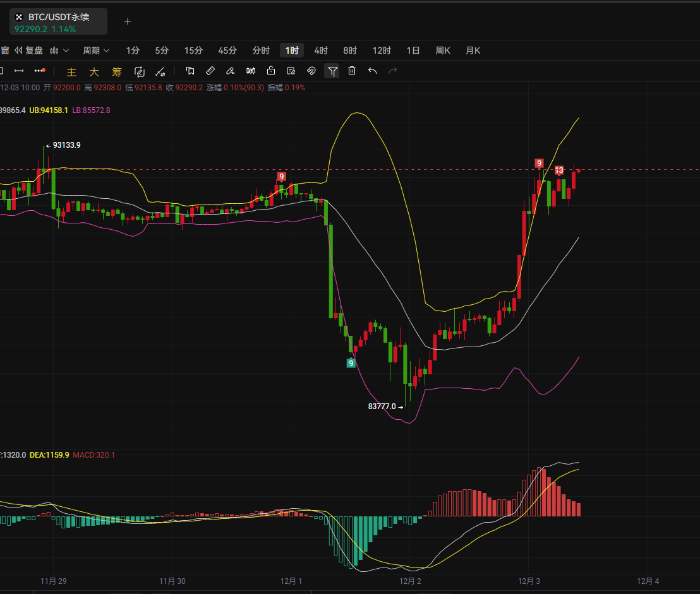
Task: Click the paint brush style tool
Action: pyautogui.click(x=231, y=71)
